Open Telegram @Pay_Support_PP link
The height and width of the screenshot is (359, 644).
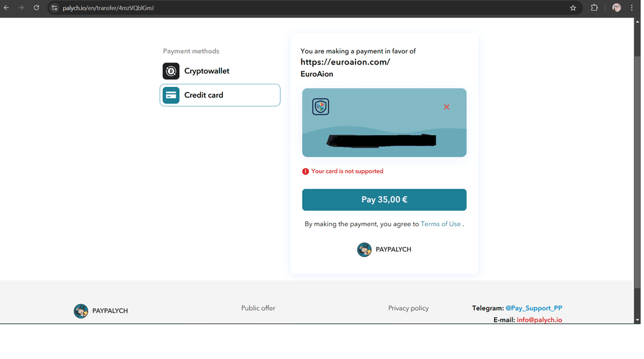click(x=534, y=308)
